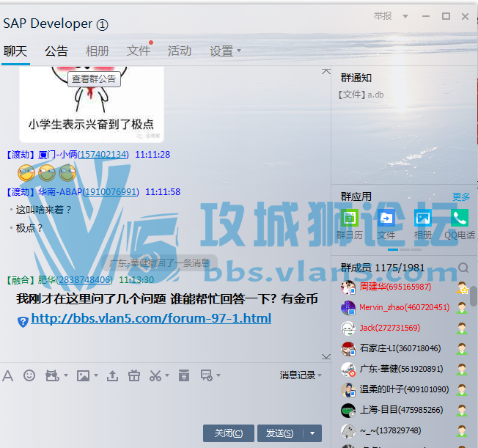
Task: Start a QQ电话 group call
Action: 460,218
